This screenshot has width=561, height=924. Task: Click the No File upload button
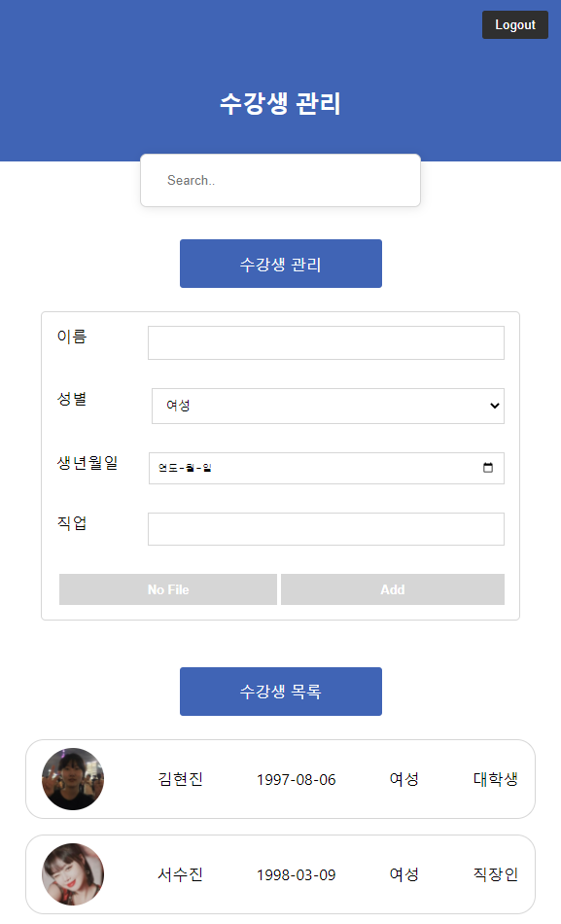pyautogui.click(x=167, y=588)
